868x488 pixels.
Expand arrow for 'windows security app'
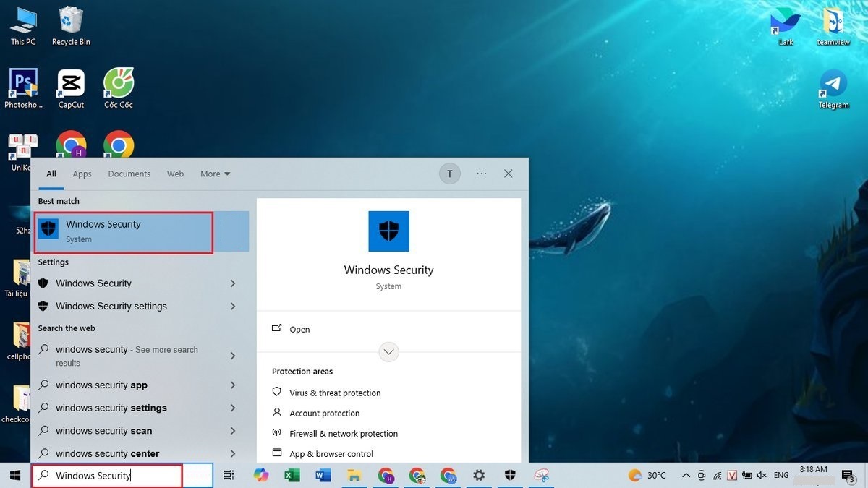point(233,385)
